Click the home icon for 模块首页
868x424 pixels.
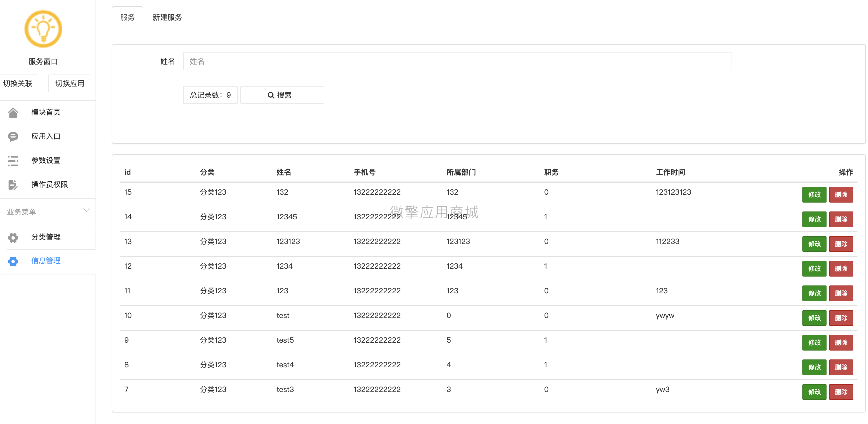point(13,113)
